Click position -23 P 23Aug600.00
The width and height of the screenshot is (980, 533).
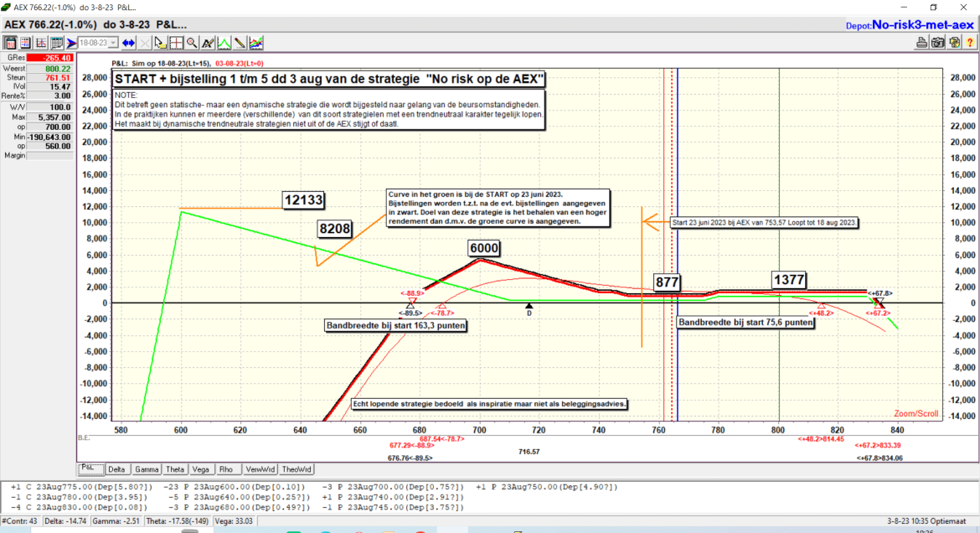coord(234,487)
